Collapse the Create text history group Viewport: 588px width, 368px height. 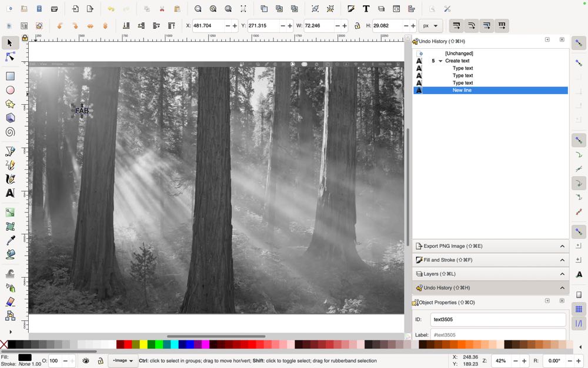(440, 61)
